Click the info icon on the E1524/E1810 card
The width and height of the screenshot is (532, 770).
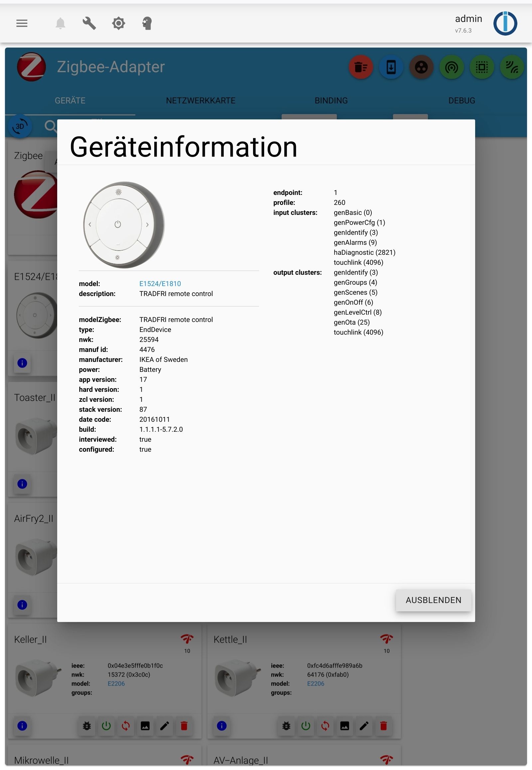click(x=22, y=363)
